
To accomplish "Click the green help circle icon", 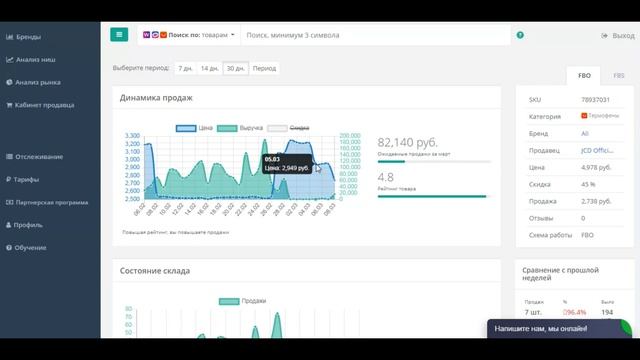I will 520,35.
